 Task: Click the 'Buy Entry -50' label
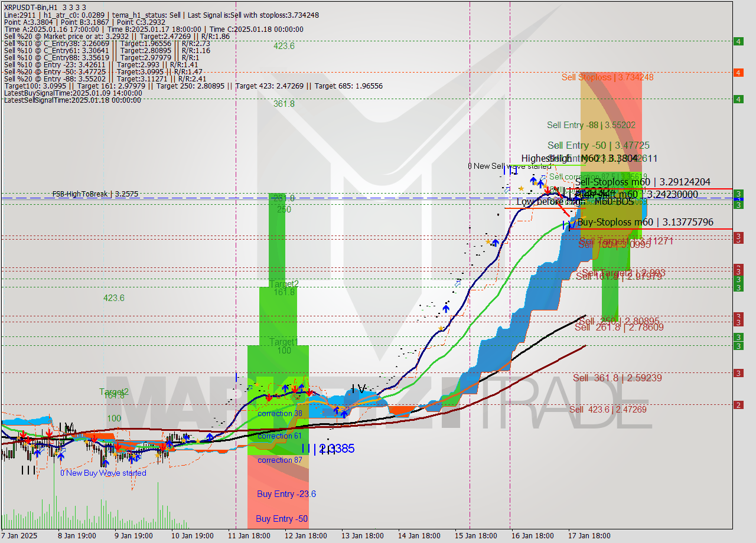[x=282, y=519]
